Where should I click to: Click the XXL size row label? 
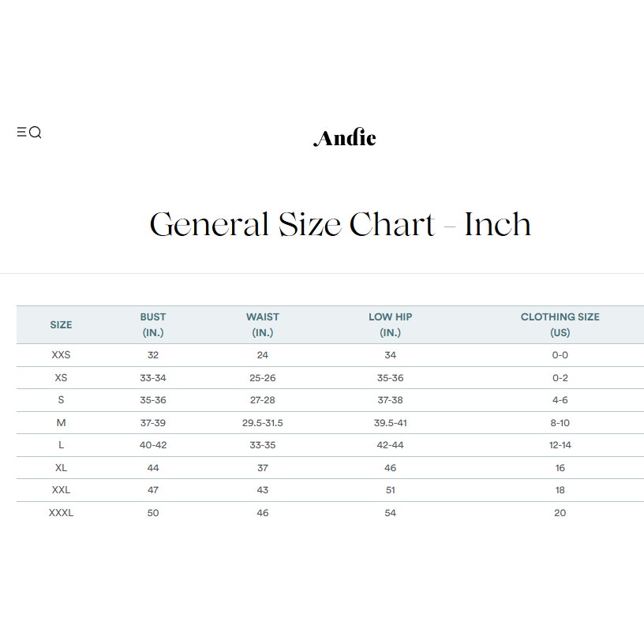(61, 490)
